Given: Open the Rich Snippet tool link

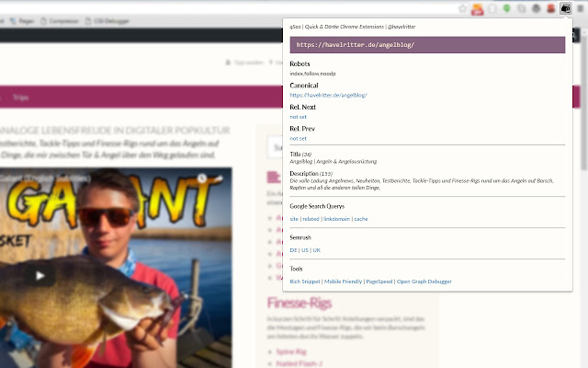Looking at the screenshot, I should tap(305, 282).
